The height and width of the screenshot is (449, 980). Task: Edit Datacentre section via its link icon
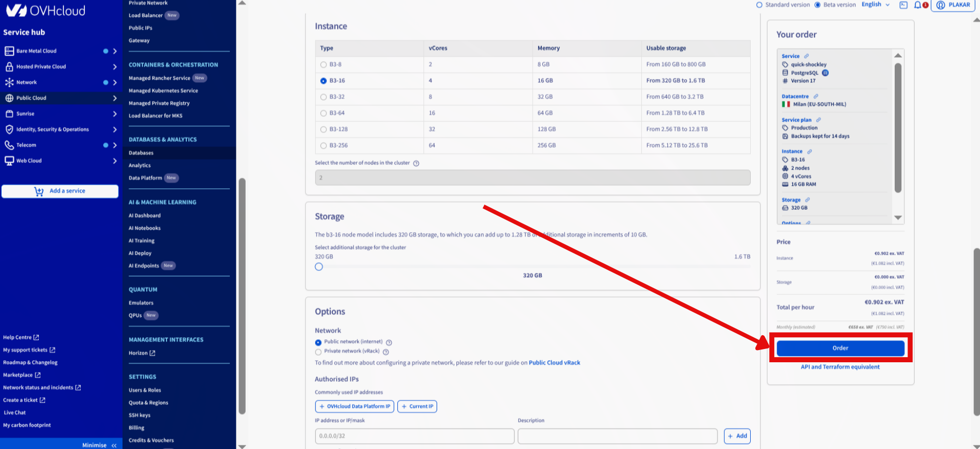tap(816, 96)
